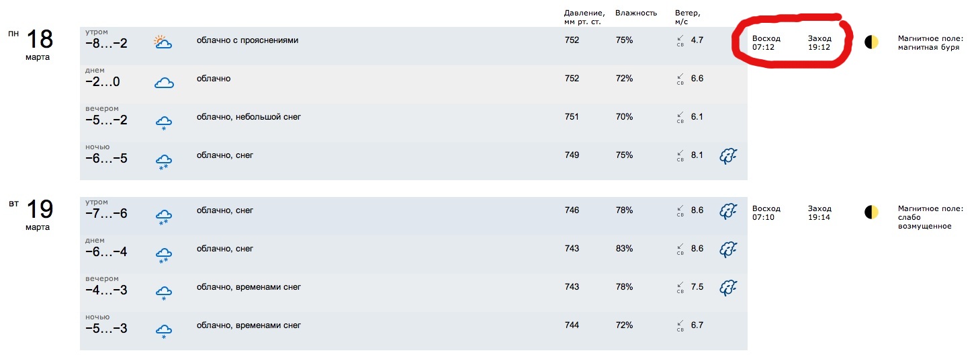Select the date 18 марта heading
Viewport: 980px width, 357px height.
pos(39,44)
